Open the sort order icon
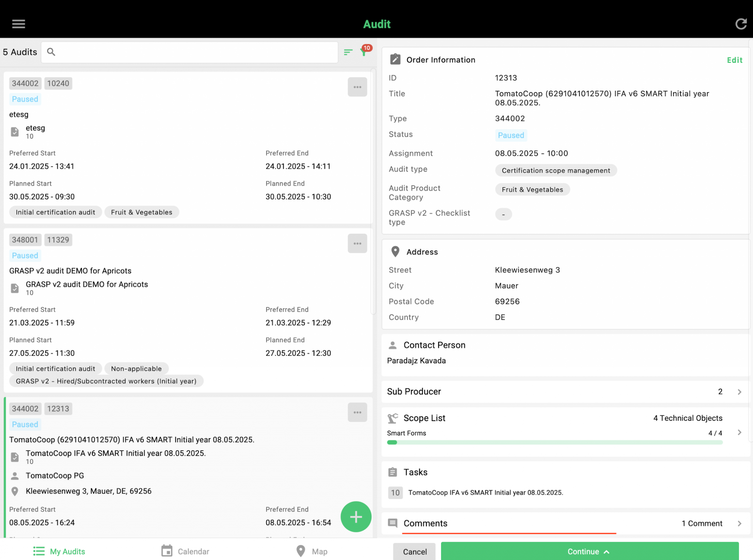This screenshot has width=753, height=560. [348, 52]
